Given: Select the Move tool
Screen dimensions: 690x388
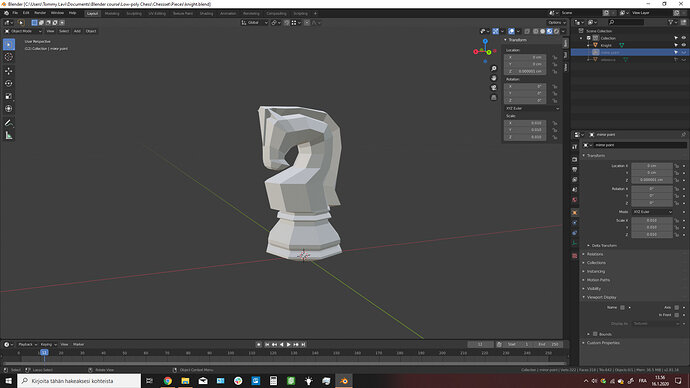Looking at the screenshot, I should pyautogui.click(x=9, y=71).
